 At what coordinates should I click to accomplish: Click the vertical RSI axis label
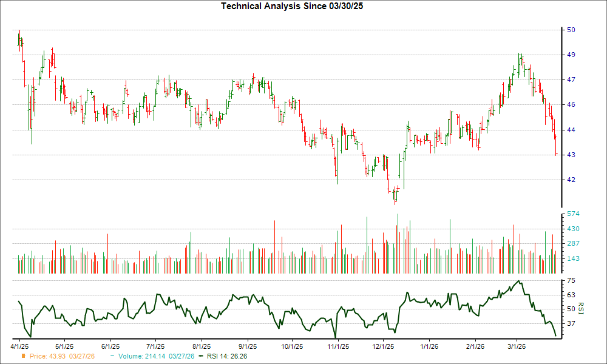point(581,309)
